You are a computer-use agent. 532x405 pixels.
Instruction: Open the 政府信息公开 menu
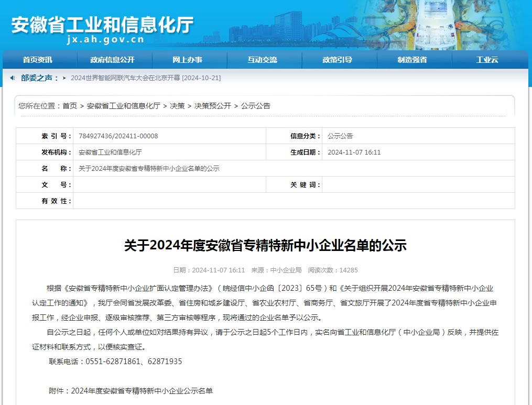pyautogui.click(x=112, y=60)
